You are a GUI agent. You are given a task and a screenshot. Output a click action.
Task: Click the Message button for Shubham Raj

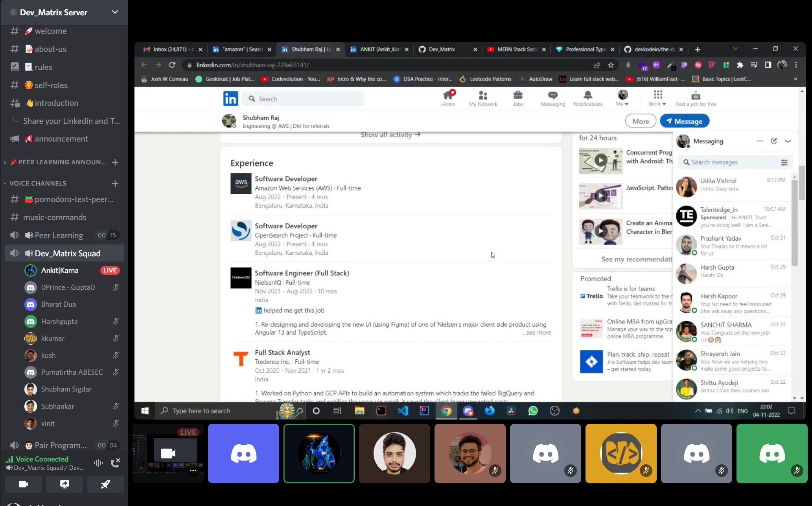[684, 121]
